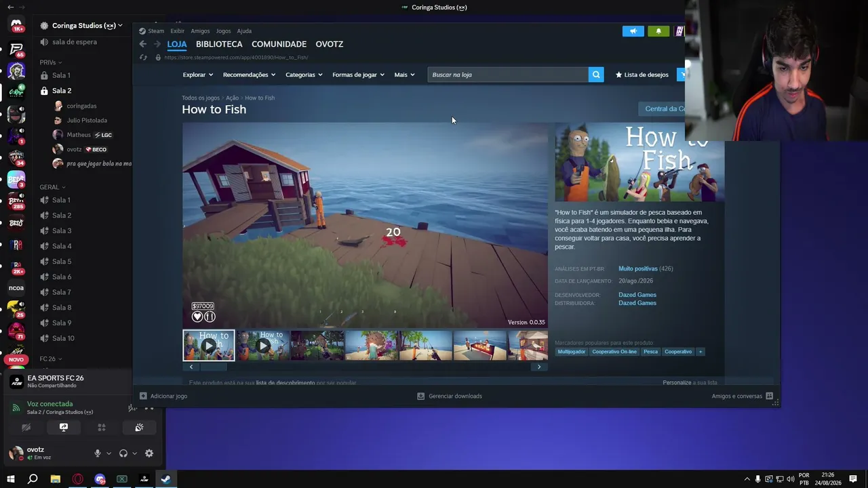Click Steam forward navigation arrow
This screenshot has height=488, width=868.
coord(157,44)
